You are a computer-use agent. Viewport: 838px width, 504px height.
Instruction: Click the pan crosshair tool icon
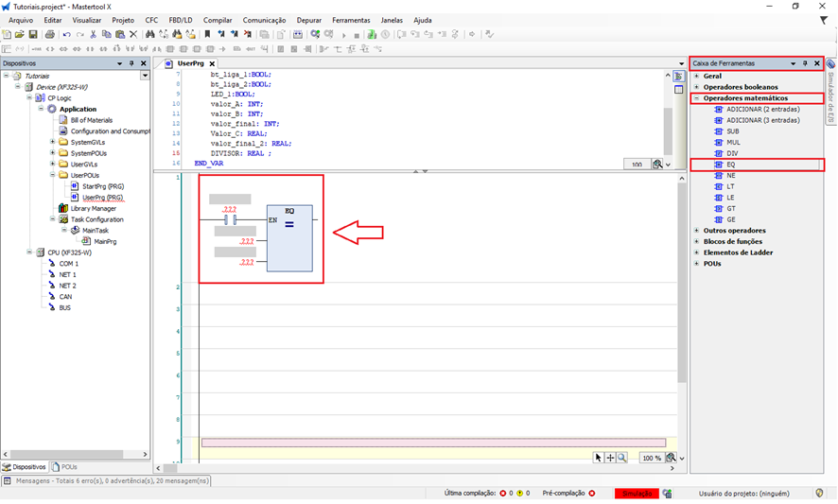[x=610, y=458]
